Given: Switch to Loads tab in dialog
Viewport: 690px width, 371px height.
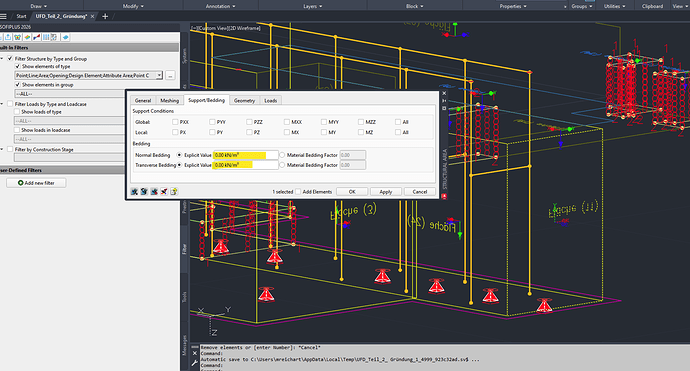Looking at the screenshot, I should [271, 100].
